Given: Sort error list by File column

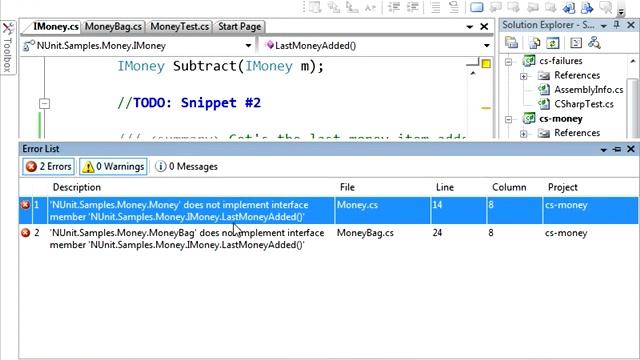Looking at the screenshot, I should tap(347, 187).
